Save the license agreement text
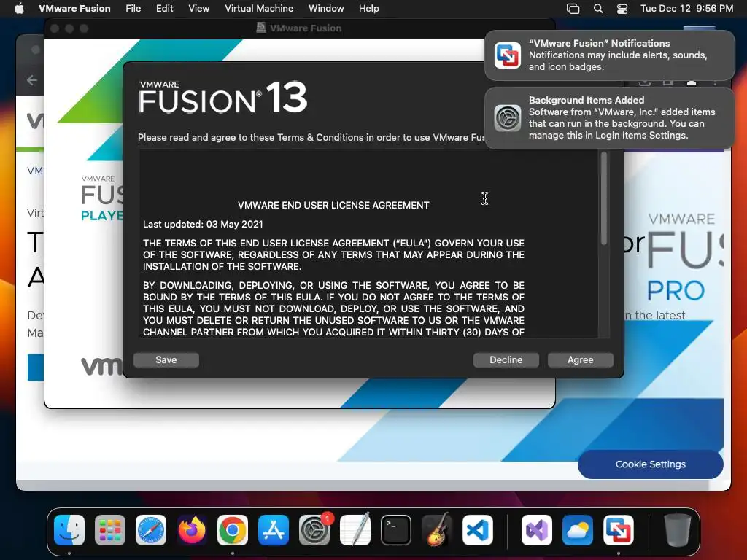Viewport: 747px width, 560px height. point(166,360)
